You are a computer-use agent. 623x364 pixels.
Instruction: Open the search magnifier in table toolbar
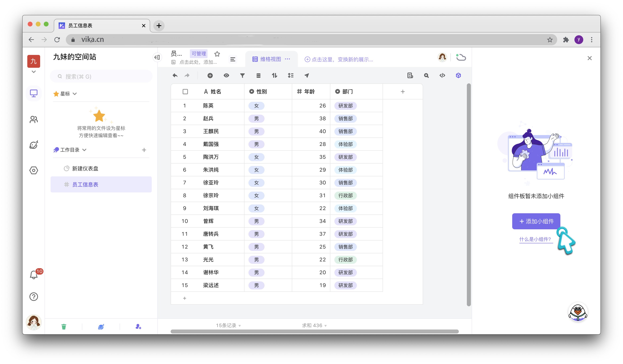point(426,76)
